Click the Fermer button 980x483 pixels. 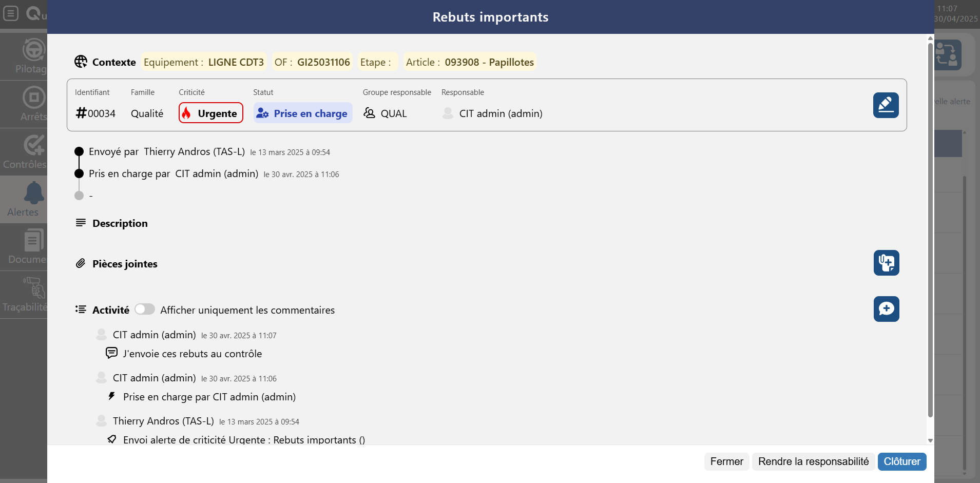(726, 461)
